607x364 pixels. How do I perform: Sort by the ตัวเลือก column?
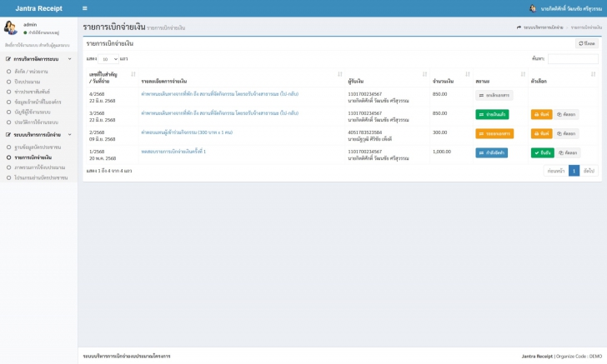point(563,77)
